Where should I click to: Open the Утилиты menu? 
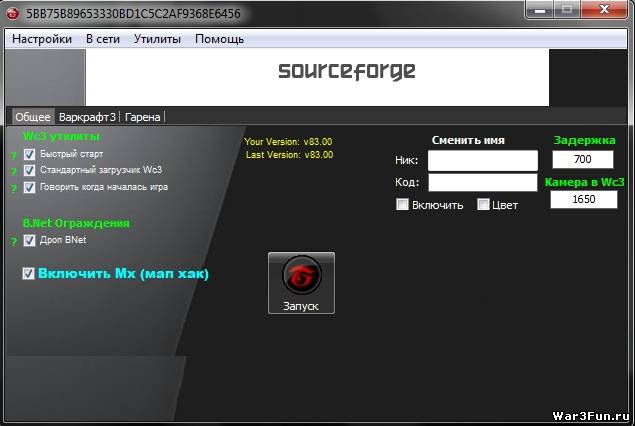point(157,39)
